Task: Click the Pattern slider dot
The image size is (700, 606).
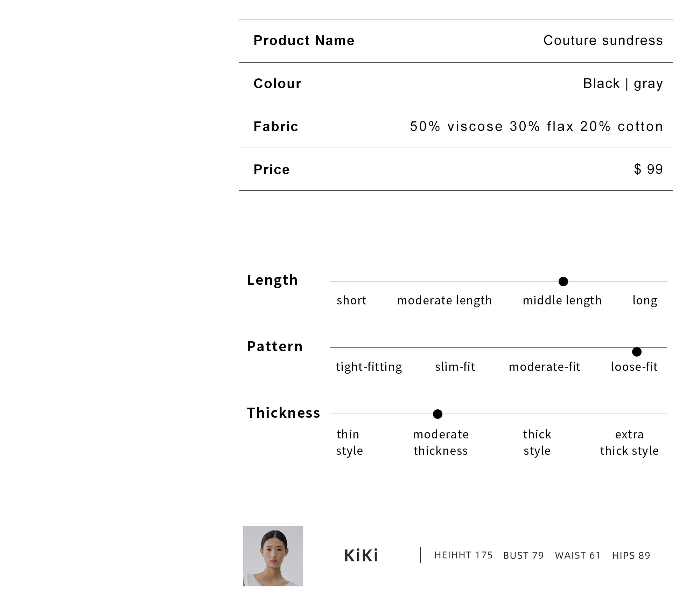Action: pos(637,352)
